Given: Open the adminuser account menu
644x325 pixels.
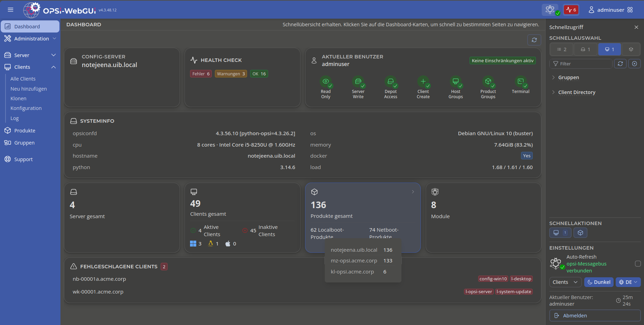Looking at the screenshot, I should pyautogui.click(x=606, y=10).
